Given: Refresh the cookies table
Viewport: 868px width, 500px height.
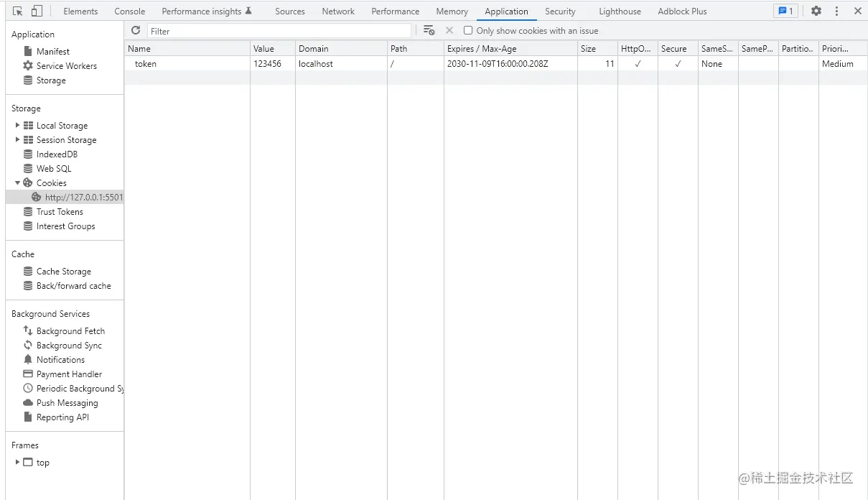Looking at the screenshot, I should [x=136, y=30].
